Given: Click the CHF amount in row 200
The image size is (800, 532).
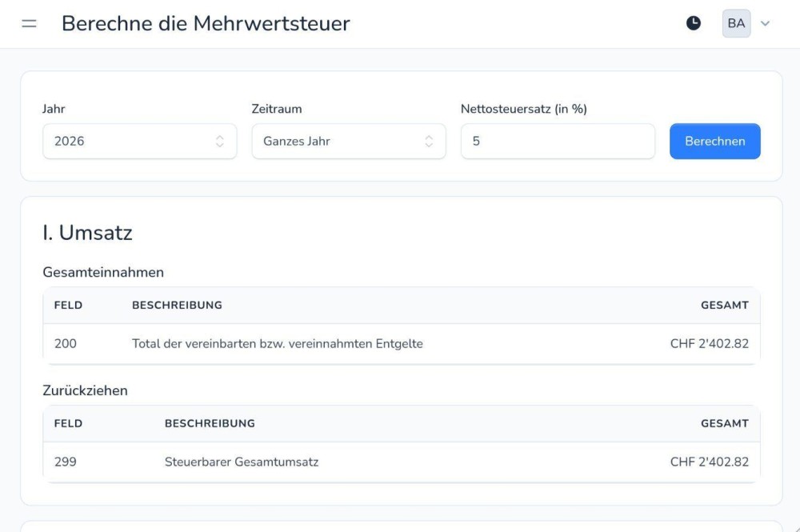Looking at the screenshot, I should [709, 344].
